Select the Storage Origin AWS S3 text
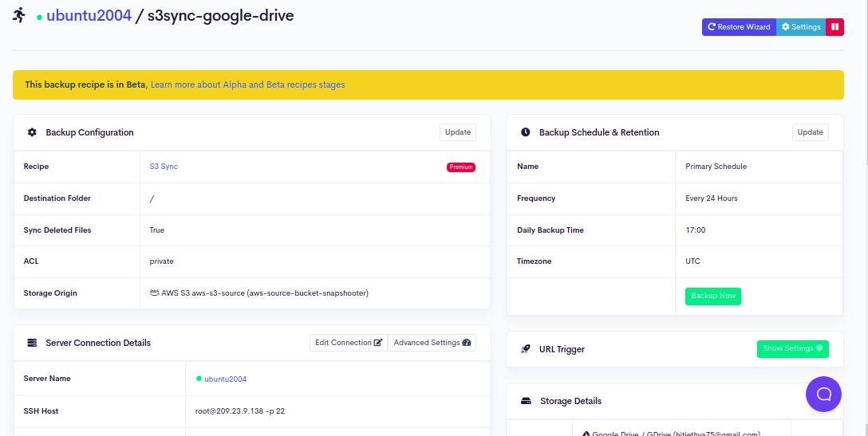 [265, 293]
